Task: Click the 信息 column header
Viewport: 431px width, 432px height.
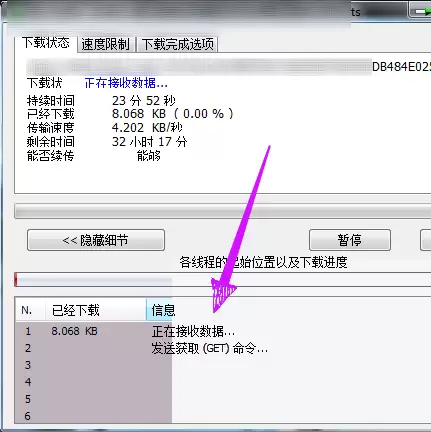Action: [163, 310]
